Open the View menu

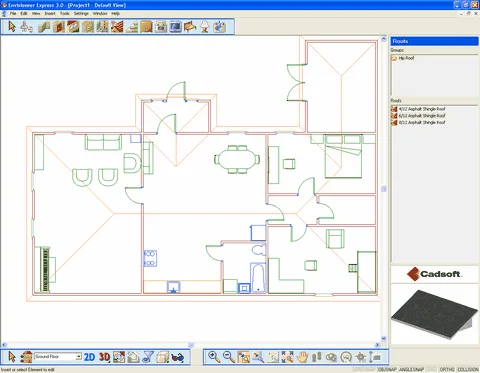36,13
